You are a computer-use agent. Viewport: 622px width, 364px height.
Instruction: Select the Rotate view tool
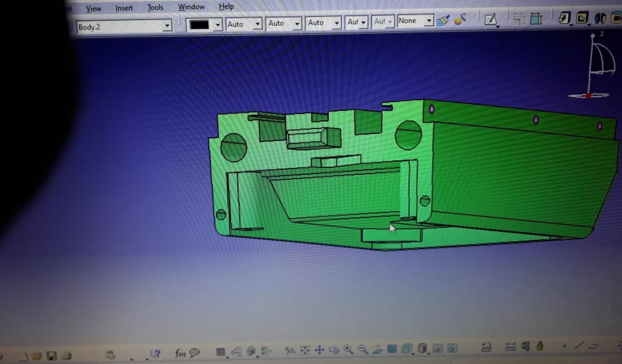pos(334,350)
